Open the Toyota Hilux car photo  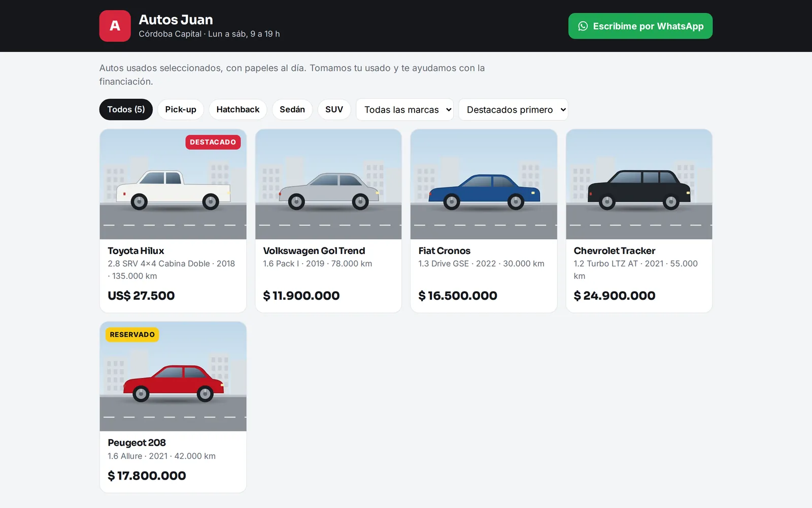pos(173,184)
